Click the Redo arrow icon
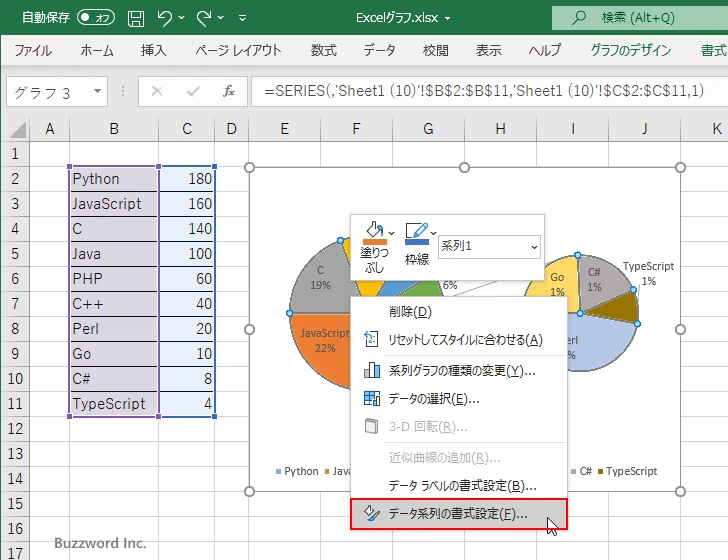Image resolution: width=728 pixels, height=560 pixels. 203,18
